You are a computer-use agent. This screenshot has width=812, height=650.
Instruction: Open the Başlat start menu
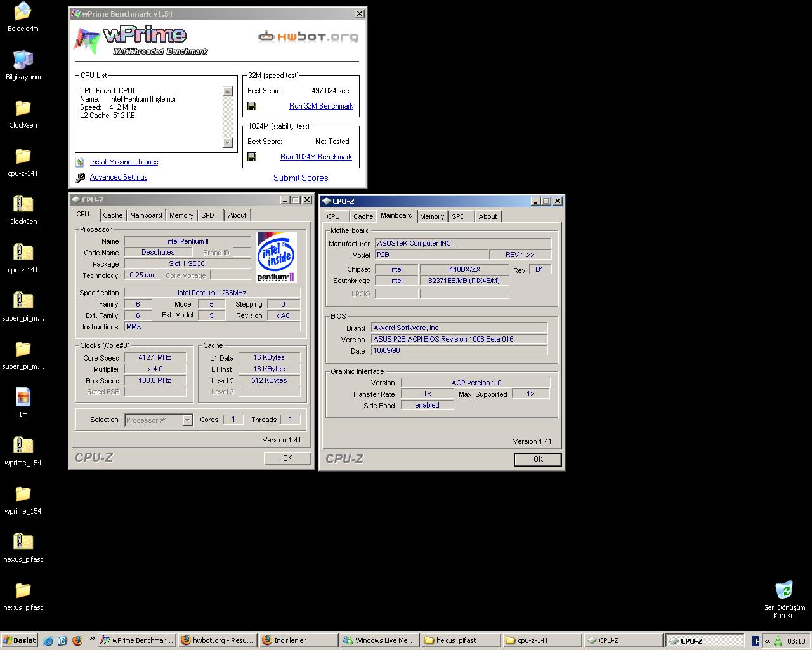point(19,640)
